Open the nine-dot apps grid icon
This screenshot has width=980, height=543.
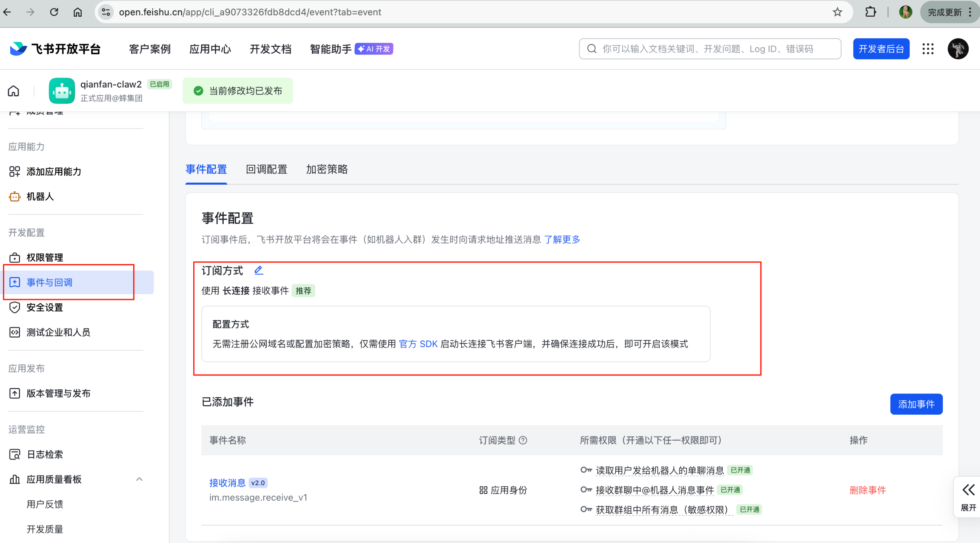click(x=928, y=49)
